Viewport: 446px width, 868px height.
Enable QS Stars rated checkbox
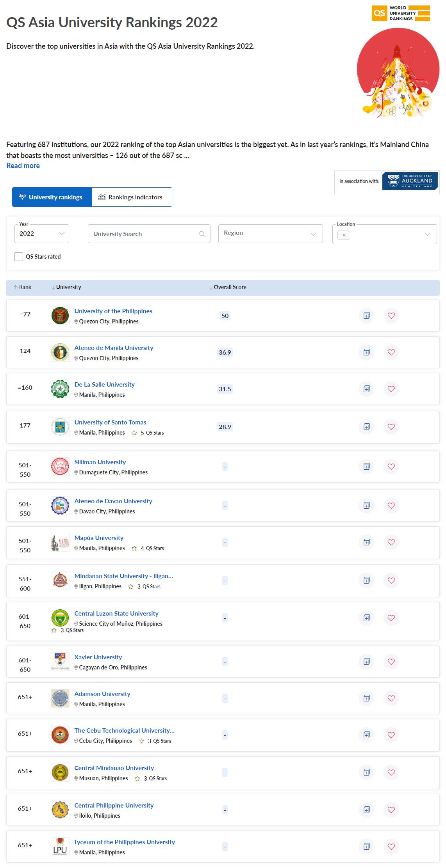[19, 257]
